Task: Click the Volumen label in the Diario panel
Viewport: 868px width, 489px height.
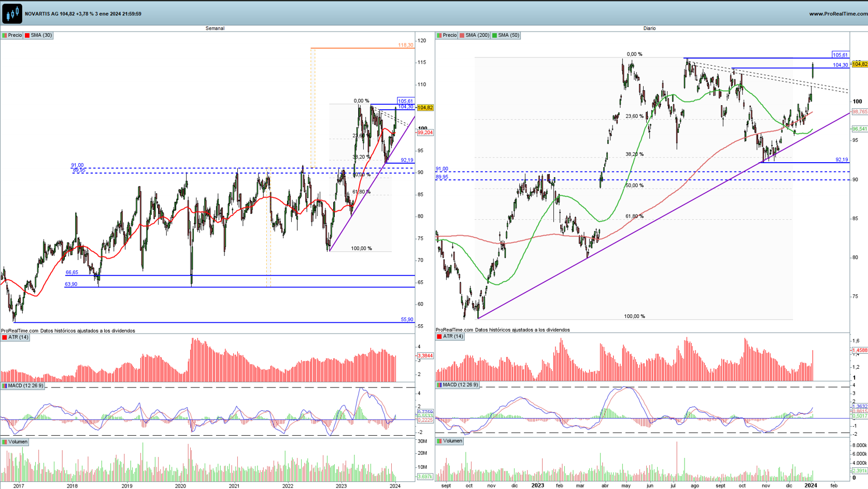Action: pyautogui.click(x=449, y=441)
